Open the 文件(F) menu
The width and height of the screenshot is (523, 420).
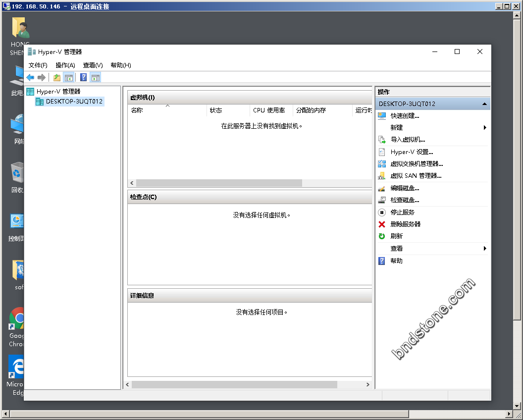38,65
